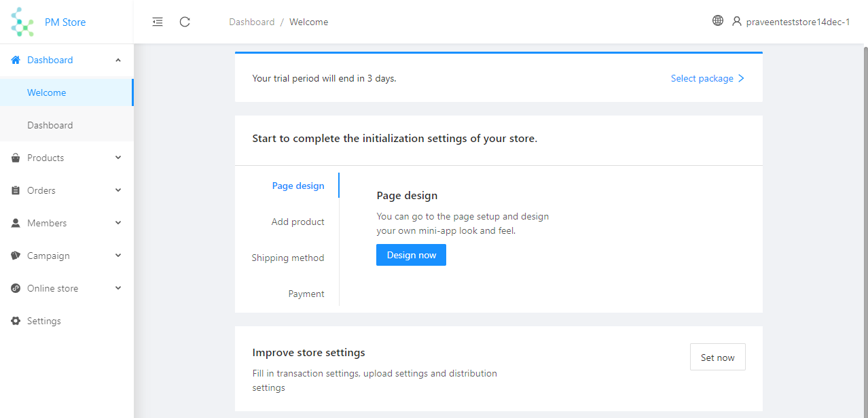Expand the Products submenu arrow
This screenshot has height=418, width=868.
118,158
